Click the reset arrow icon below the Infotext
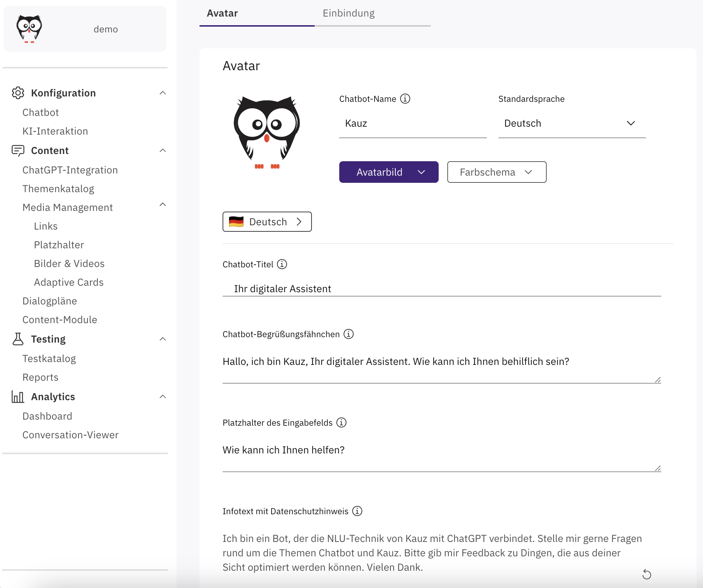This screenshot has width=703, height=588. click(647, 574)
